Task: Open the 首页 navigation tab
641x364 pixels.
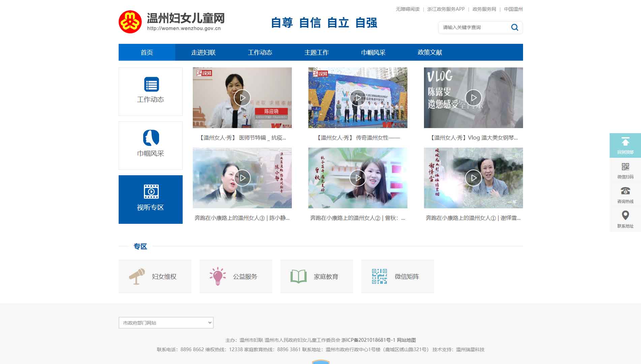Action: click(147, 52)
